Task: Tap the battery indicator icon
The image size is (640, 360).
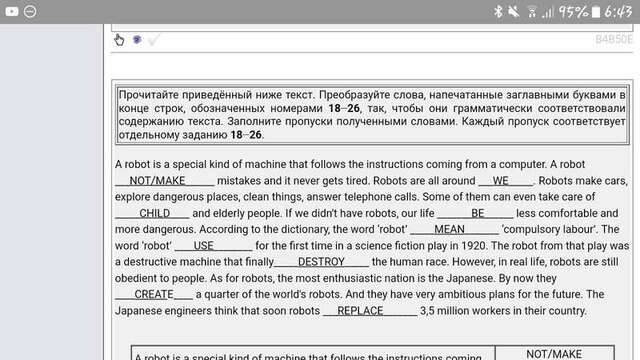Action: 596,12
